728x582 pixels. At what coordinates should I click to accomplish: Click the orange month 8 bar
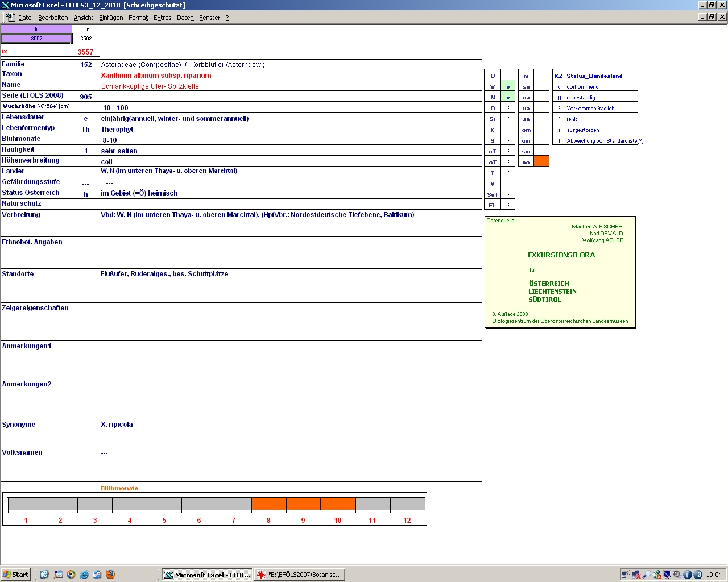(x=268, y=504)
